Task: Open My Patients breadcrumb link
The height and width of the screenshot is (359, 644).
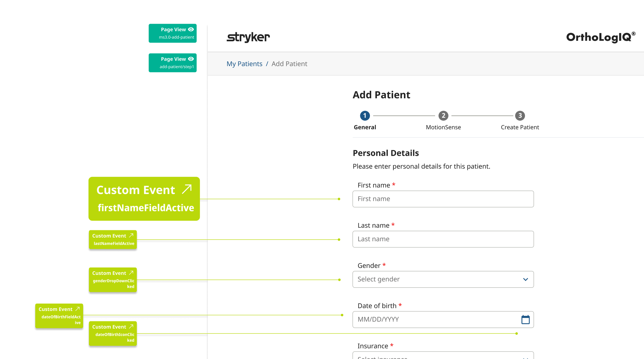Action: point(244,64)
